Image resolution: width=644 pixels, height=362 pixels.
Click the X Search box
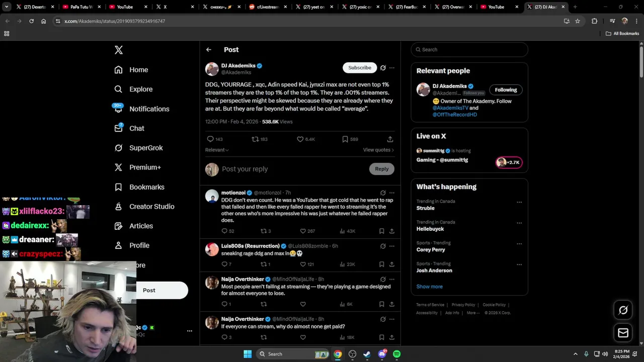[x=469, y=49]
